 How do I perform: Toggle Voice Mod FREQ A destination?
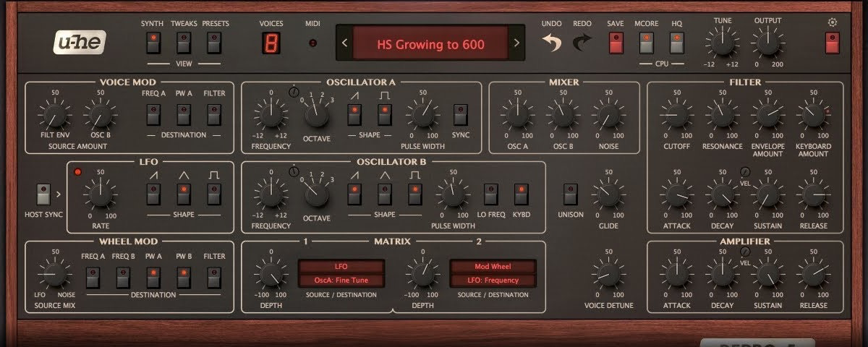tap(153, 114)
